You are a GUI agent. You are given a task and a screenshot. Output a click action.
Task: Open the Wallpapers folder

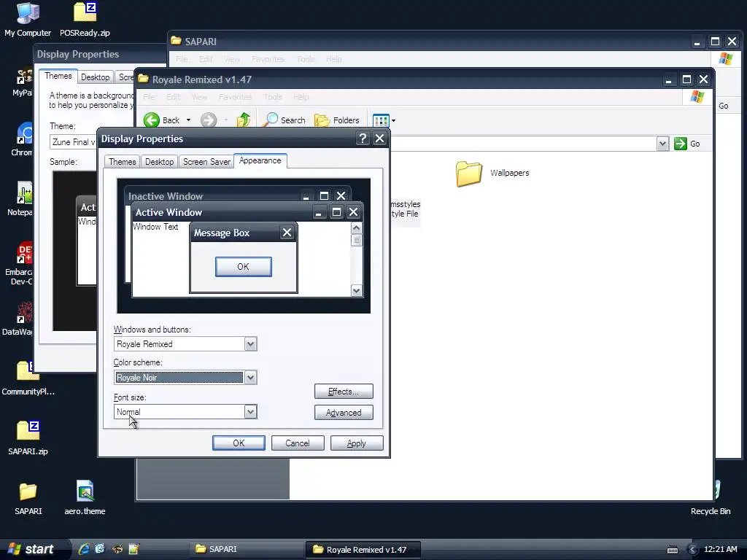pyautogui.click(x=492, y=174)
